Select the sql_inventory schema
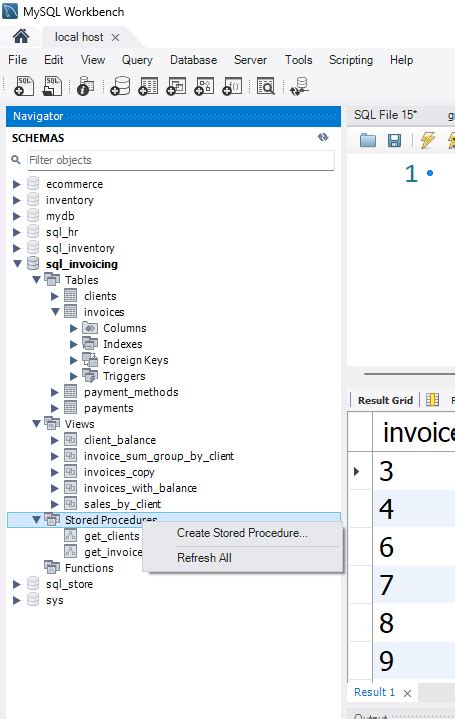This screenshot has height=719, width=455. pyautogui.click(x=80, y=248)
